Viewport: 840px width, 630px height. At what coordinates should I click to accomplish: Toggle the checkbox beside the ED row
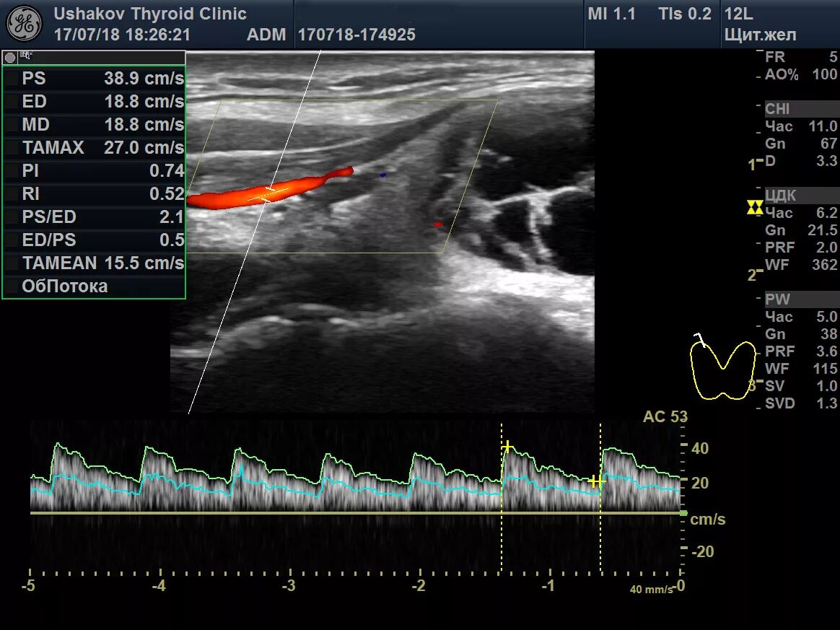point(12,102)
